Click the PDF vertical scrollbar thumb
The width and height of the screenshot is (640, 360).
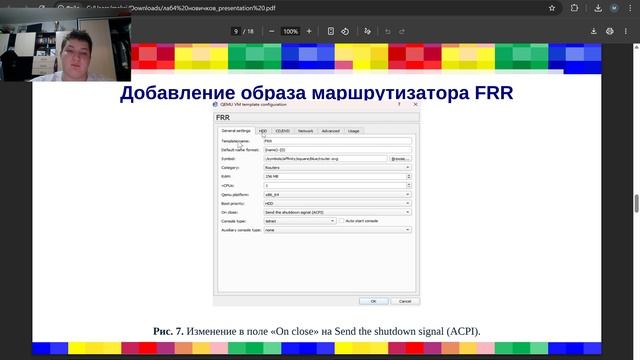tap(636, 204)
